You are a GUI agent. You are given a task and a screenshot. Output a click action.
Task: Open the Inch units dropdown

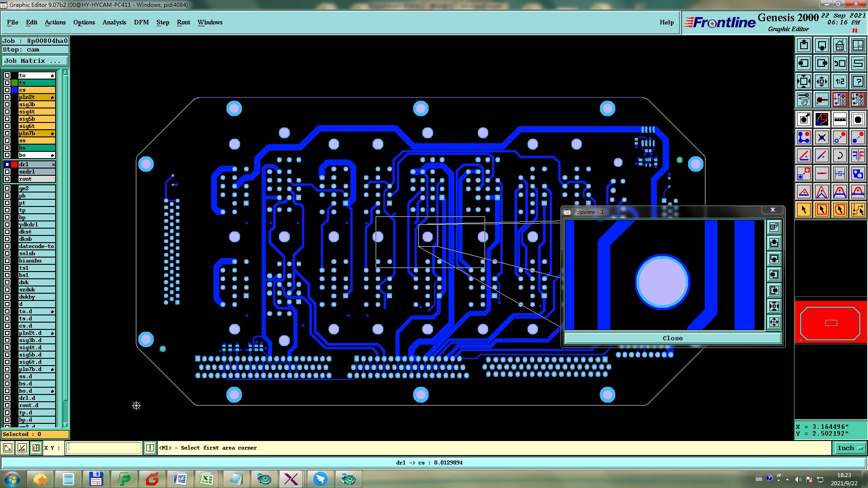(x=849, y=448)
